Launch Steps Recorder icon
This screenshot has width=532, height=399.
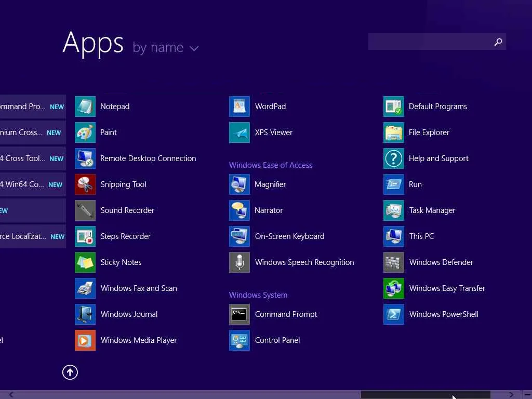pyautogui.click(x=85, y=236)
